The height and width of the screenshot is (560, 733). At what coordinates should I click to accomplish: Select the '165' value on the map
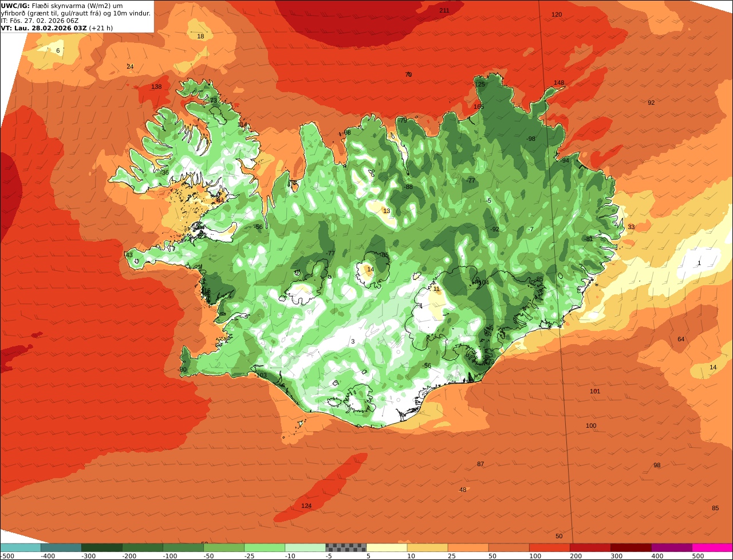click(479, 107)
